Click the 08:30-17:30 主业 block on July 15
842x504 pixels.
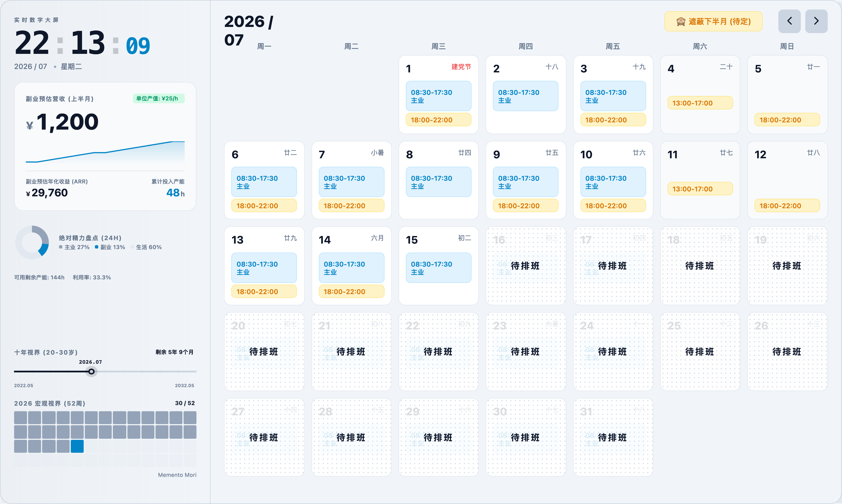[438, 267]
